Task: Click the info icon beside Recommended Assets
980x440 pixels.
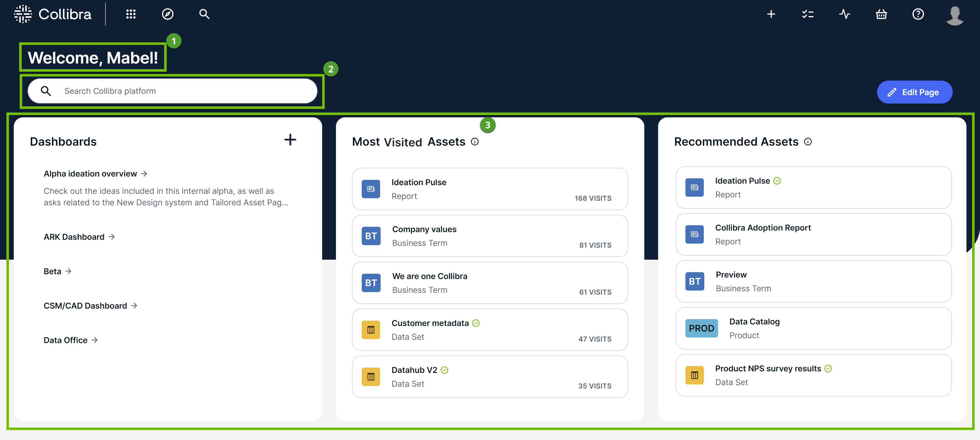Action: coord(808,142)
